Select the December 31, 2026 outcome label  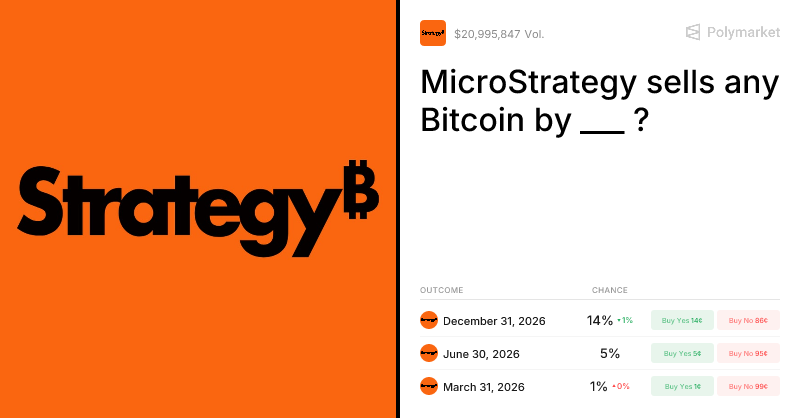(493, 321)
